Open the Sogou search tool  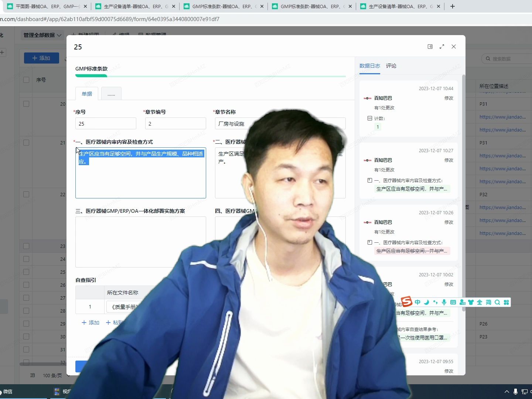(497, 302)
